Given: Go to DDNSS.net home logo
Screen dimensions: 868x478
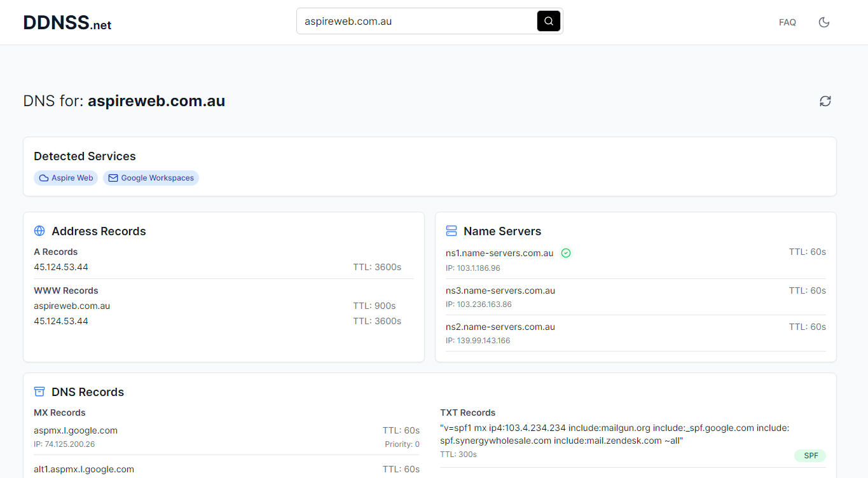Looking at the screenshot, I should point(67,23).
